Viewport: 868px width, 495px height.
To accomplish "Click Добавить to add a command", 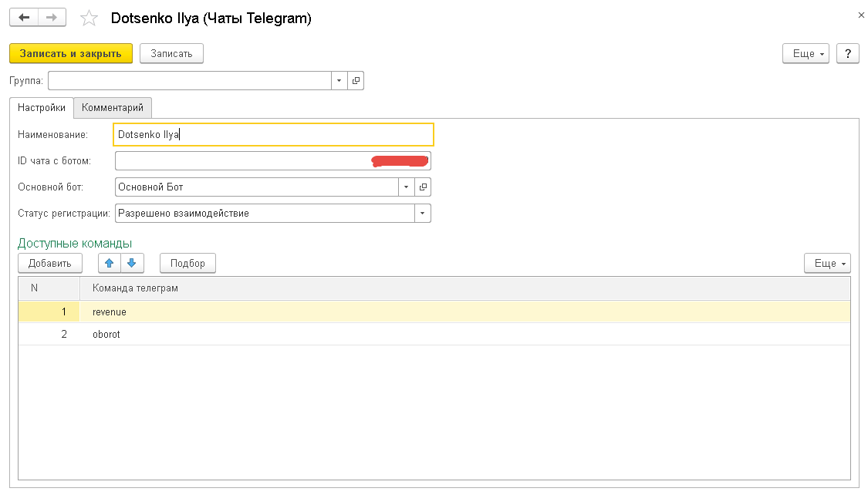I will point(50,263).
